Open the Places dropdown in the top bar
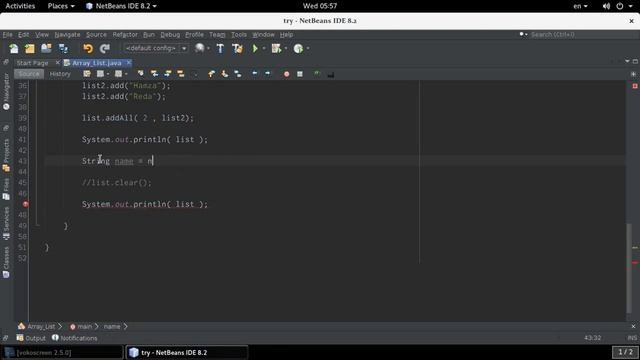 61,6
